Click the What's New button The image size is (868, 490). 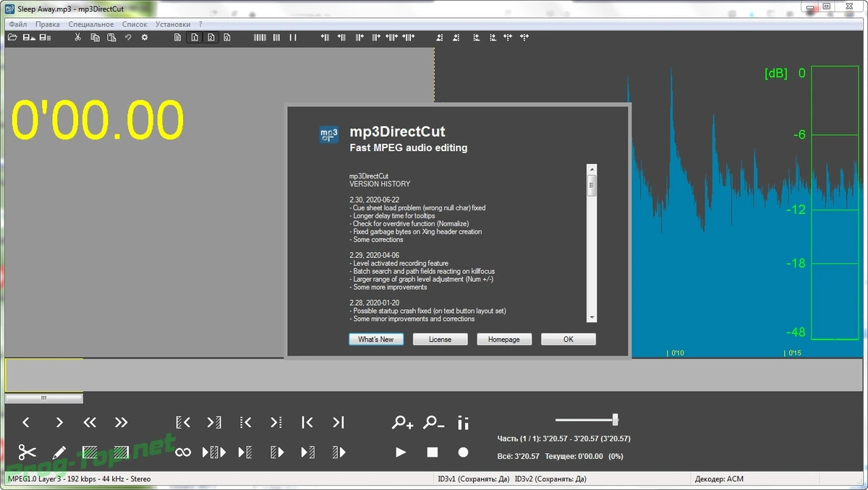[376, 339]
